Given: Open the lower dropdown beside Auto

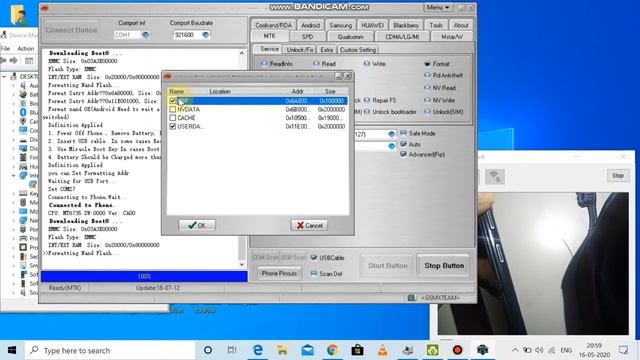Looking at the screenshot, I should tap(391, 146).
